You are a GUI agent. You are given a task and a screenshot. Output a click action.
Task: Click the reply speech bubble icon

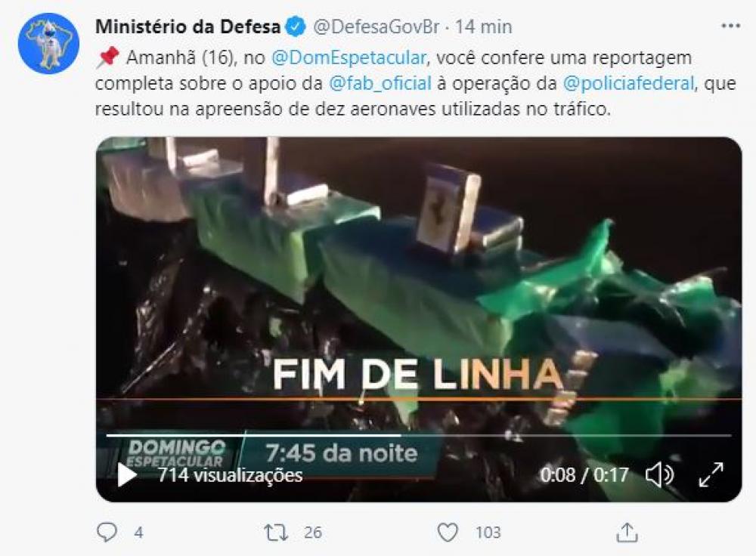coord(107,533)
